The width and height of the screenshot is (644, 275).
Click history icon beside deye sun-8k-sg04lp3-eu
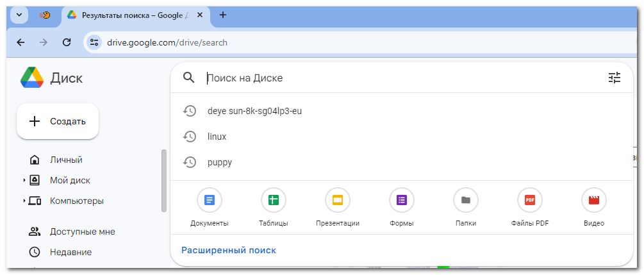tap(189, 111)
